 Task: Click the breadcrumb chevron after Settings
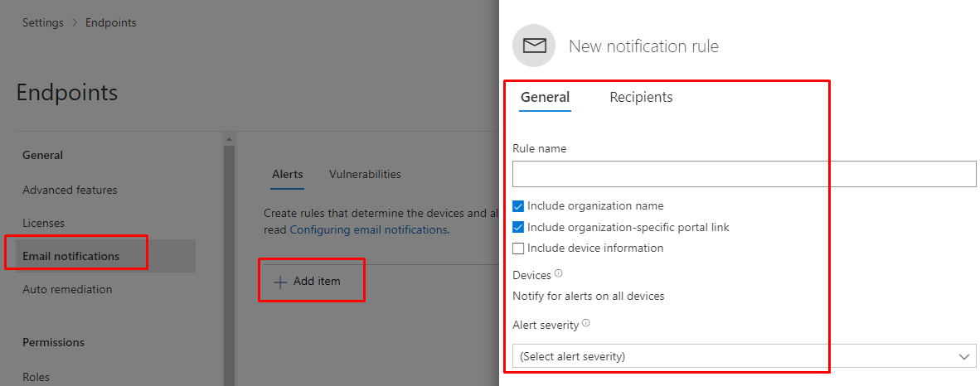[x=75, y=23]
